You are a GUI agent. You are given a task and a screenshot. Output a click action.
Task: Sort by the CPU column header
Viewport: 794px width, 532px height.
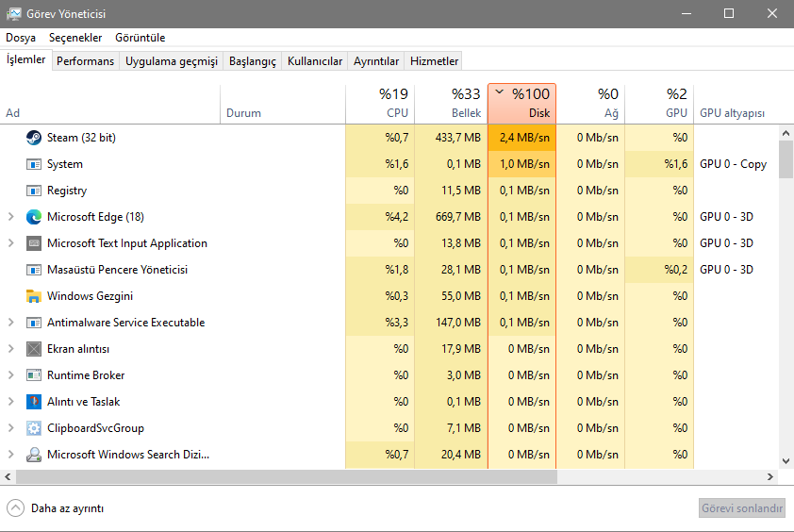coord(379,104)
